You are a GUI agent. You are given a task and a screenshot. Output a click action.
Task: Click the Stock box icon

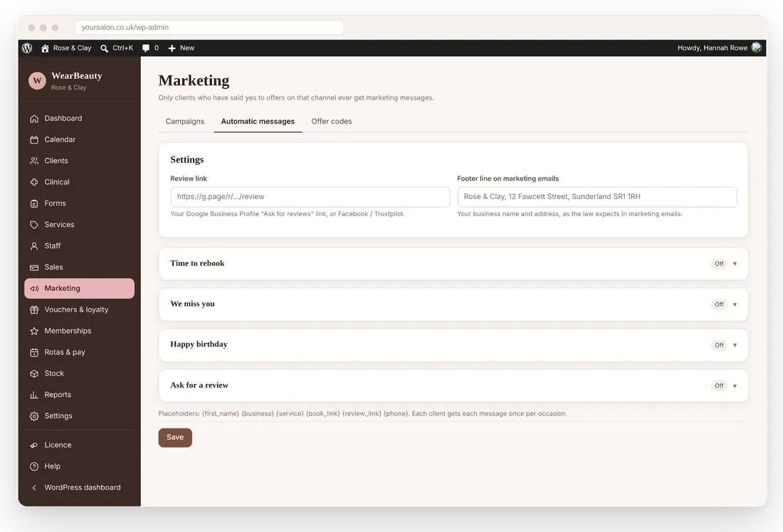(x=34, y=373)
